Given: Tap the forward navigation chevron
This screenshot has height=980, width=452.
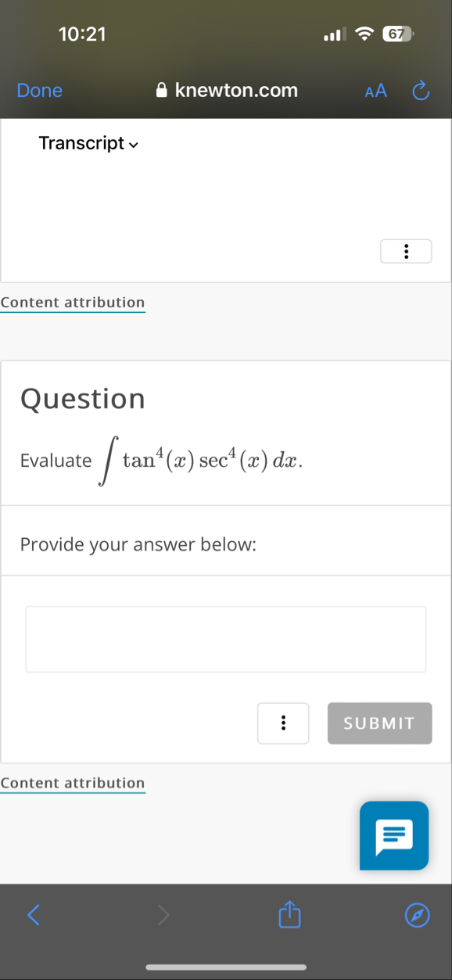Looking at the screenshot, I should pos(163,915).
